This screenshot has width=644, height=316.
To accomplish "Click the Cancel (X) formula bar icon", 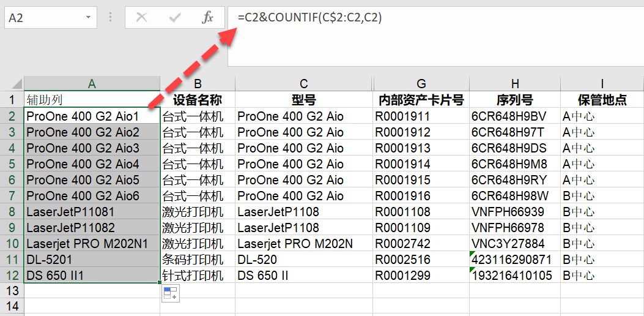I will (142, 17).
